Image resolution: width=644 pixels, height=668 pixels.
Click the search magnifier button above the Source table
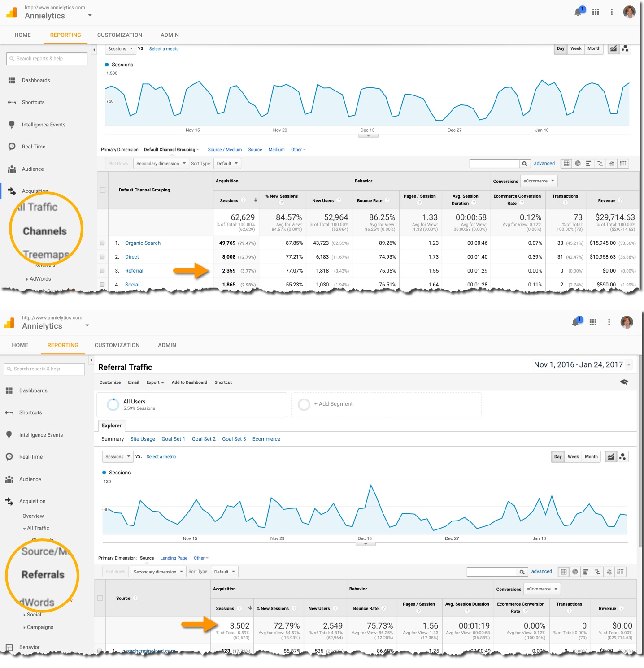(x=522, y=572)
